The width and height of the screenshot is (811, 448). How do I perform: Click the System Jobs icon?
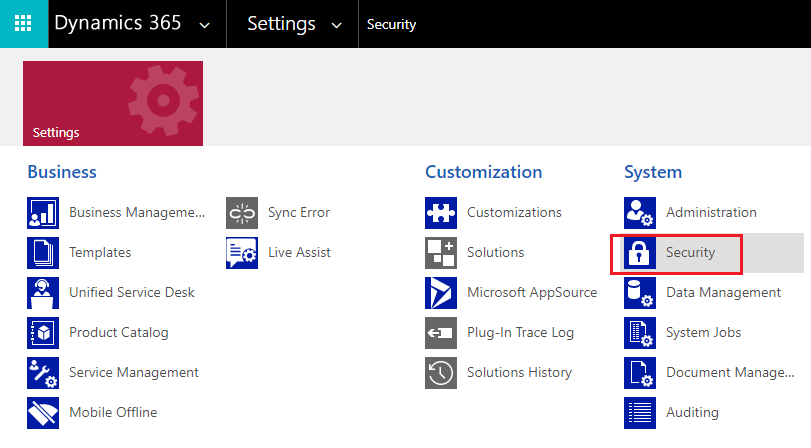click(640, 333)
